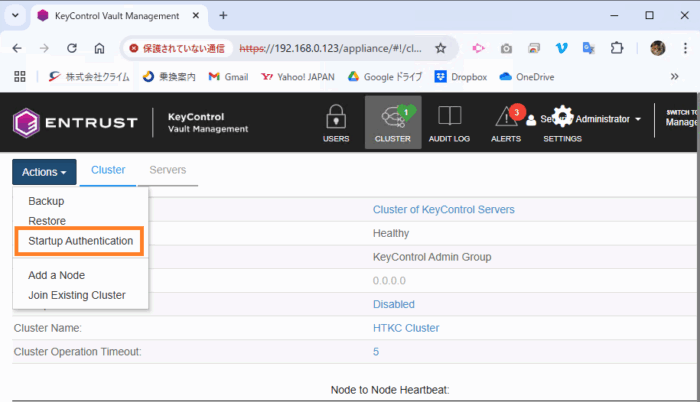Open the Yahoo! JAPAN bookmark
Screen dimensions: 700x402
[298, 77]
